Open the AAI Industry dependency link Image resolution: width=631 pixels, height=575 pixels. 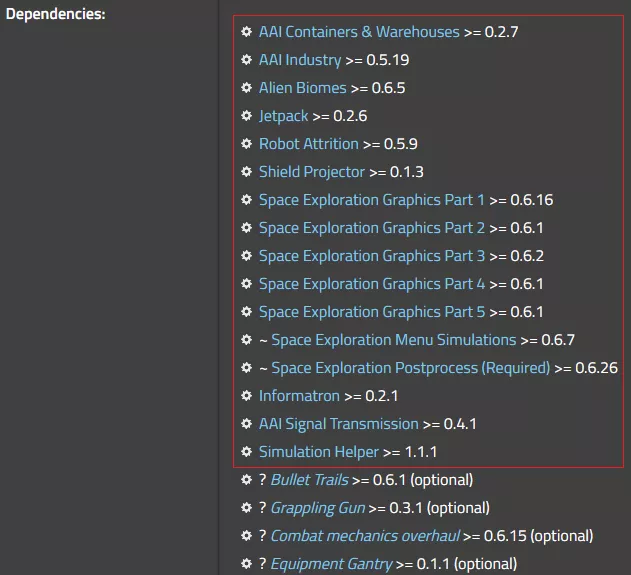click(x=300, y=60)
